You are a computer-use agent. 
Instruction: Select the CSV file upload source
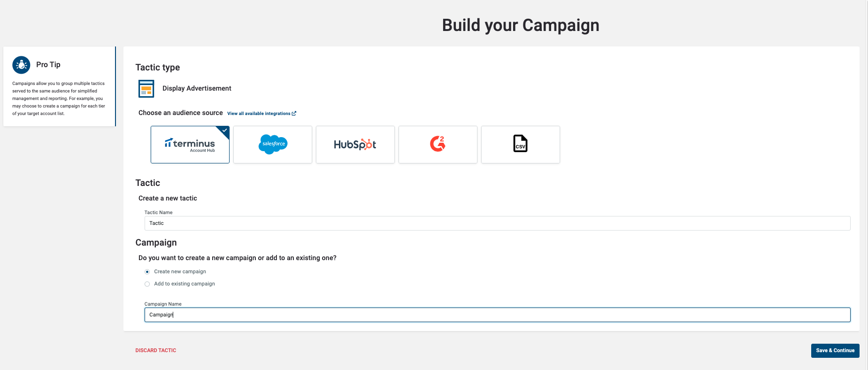[x=521, y=145]
